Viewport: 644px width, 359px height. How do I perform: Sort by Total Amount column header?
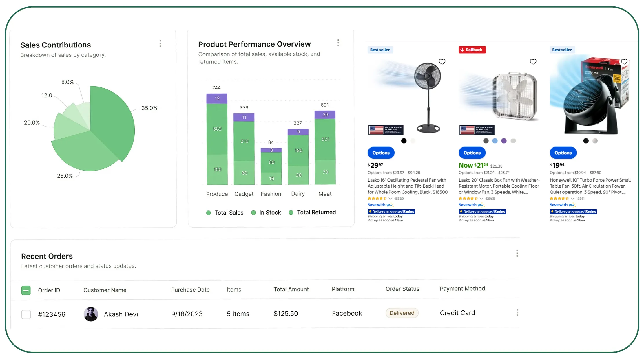click(x=291, y=290)
